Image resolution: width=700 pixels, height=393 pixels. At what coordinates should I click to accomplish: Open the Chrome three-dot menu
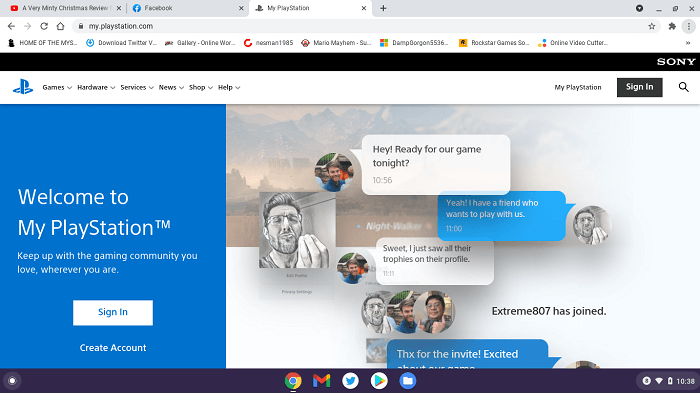[689, 26]
